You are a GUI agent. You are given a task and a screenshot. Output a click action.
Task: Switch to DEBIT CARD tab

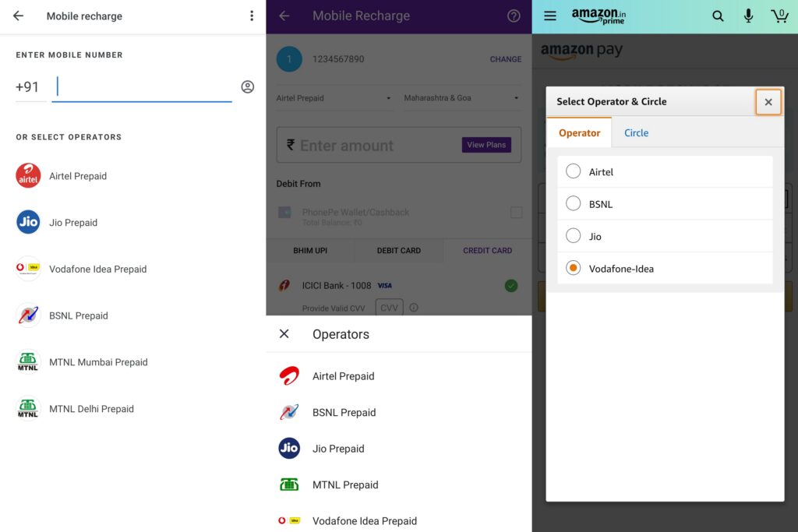click(x=398, y=251)
